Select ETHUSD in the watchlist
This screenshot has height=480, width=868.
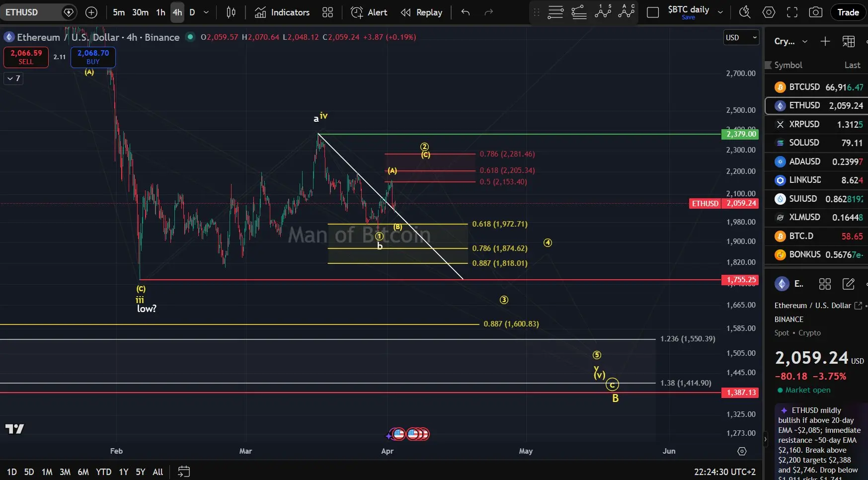tap(816, 105)
